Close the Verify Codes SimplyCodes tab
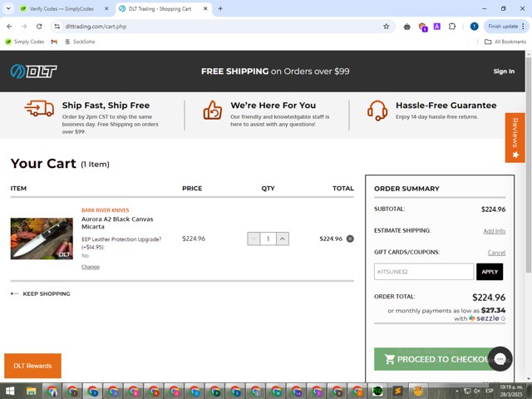This screenshot has height=399, width=532. pos(106,9)
